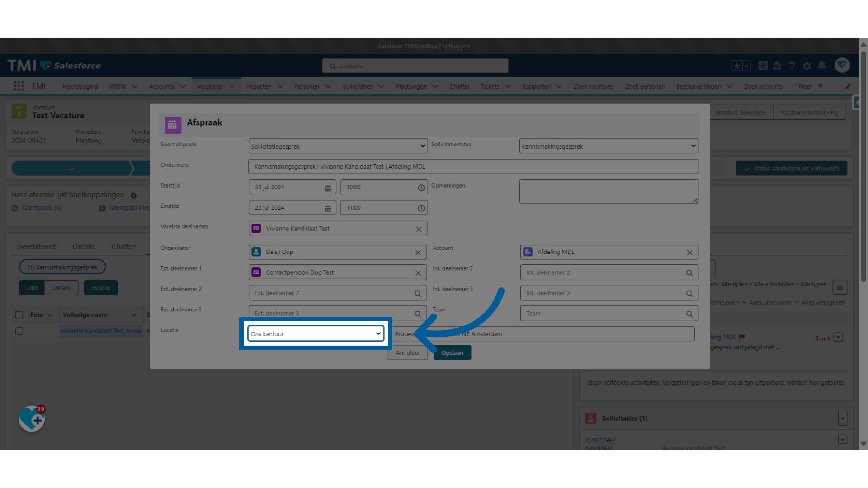Click the notifications bell icon

[822, 66]
